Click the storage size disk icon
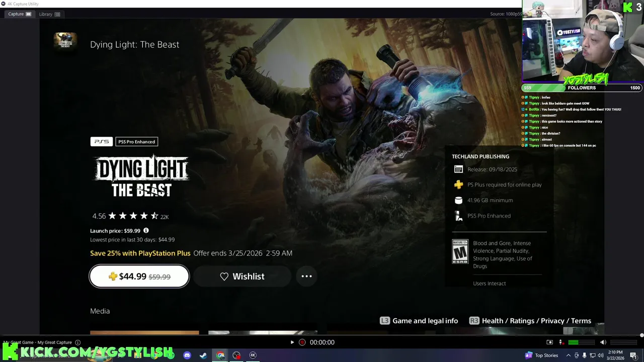The height and width of the screenshot is (362, 644). 458,200
